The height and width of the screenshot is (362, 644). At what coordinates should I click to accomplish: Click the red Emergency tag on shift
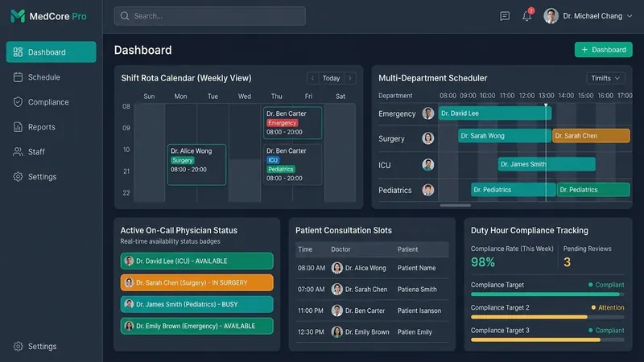(283, 123)
